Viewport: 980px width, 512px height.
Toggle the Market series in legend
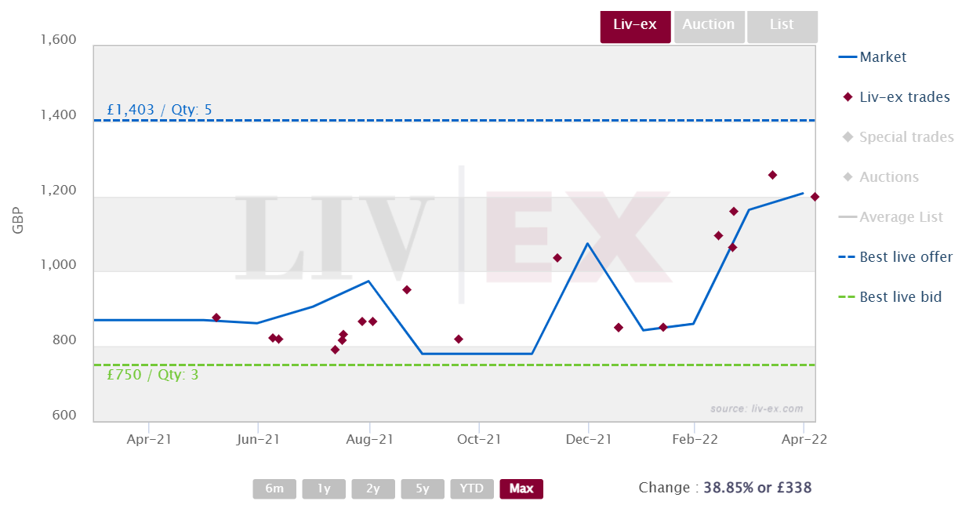(873, 57)
